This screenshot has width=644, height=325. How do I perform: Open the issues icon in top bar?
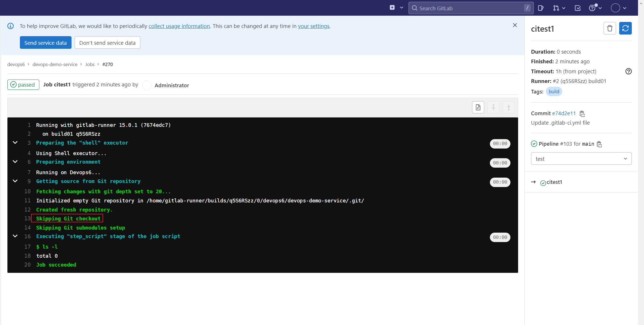coord(541,8)
